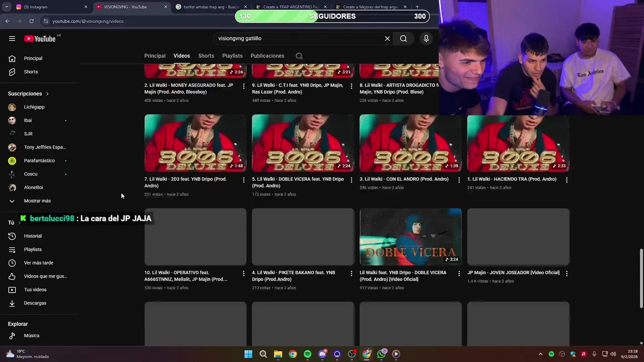Open options menu for CON EL ANDRO video

[459, 180]
